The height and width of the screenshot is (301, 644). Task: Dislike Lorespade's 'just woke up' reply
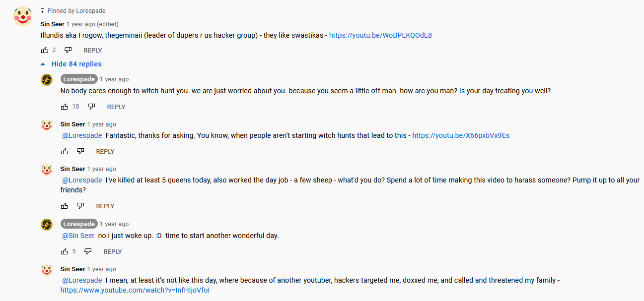point(88,251)
